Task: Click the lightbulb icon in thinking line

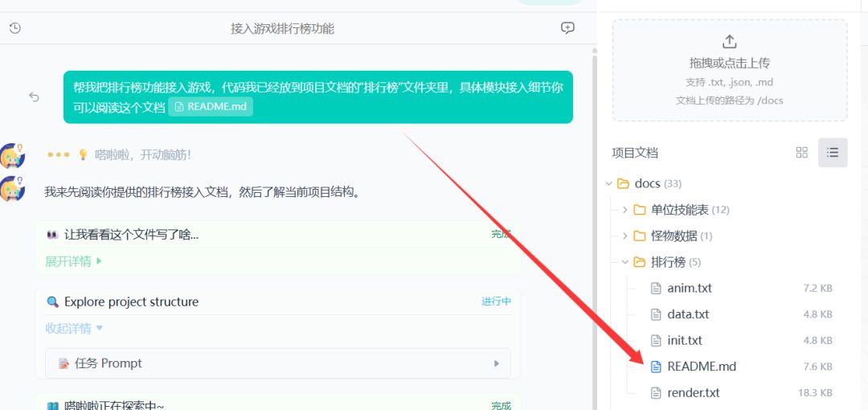Action: (x=83, y=154)
